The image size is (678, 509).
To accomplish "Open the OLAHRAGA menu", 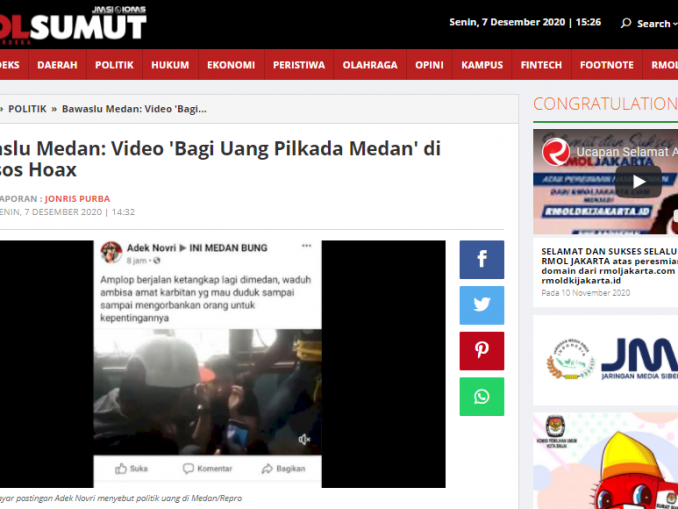I will coord(370,65).
